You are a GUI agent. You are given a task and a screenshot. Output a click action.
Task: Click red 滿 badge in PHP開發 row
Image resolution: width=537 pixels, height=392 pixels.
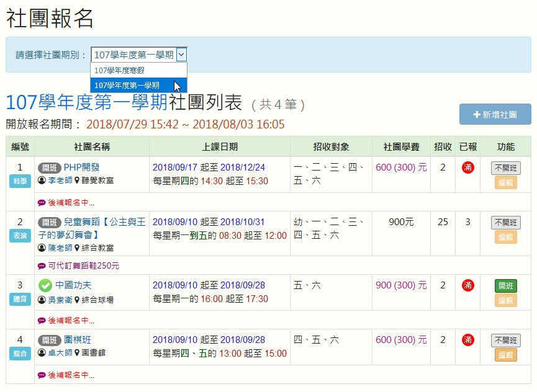(x=468, y=167)
